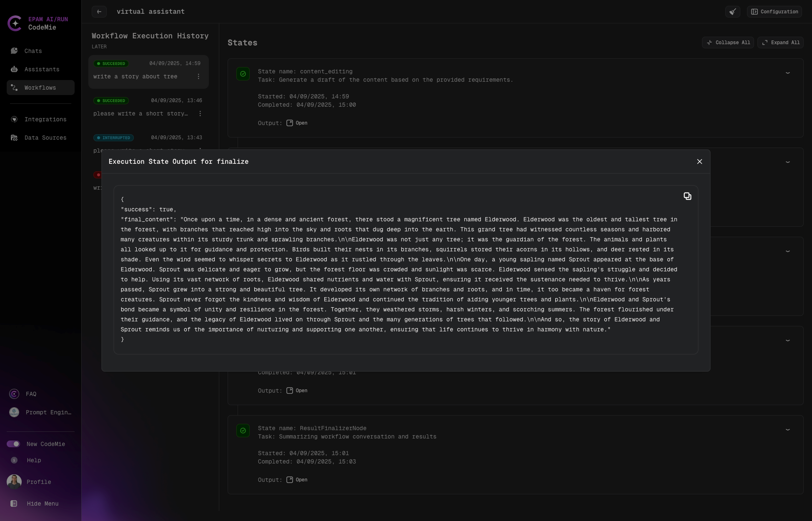The image size is (812, 521).
Task: Open Data Sources in sidebar
Action: pyautogui.click(x=45, y=138)
